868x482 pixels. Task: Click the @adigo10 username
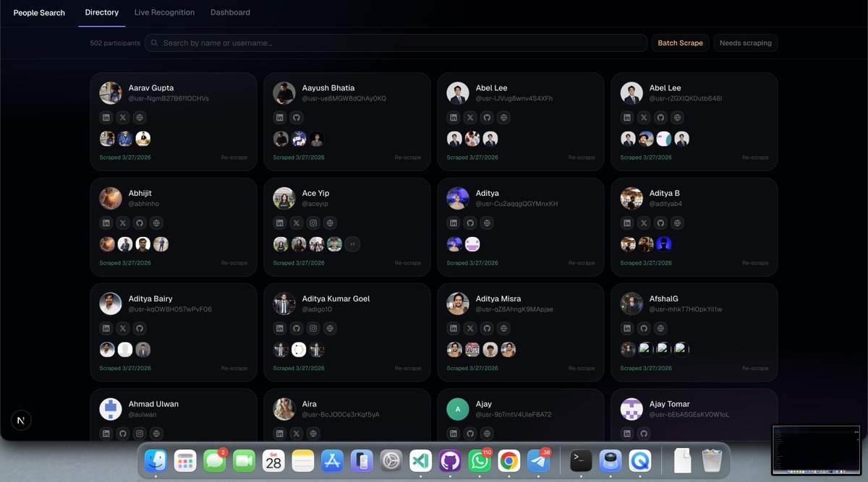(318, 309)
